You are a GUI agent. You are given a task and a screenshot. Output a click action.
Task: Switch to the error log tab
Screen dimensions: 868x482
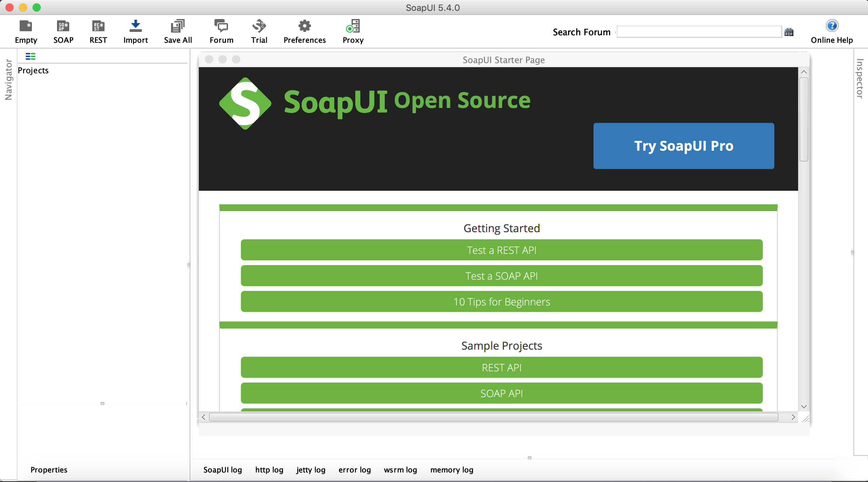click(355, 470)
